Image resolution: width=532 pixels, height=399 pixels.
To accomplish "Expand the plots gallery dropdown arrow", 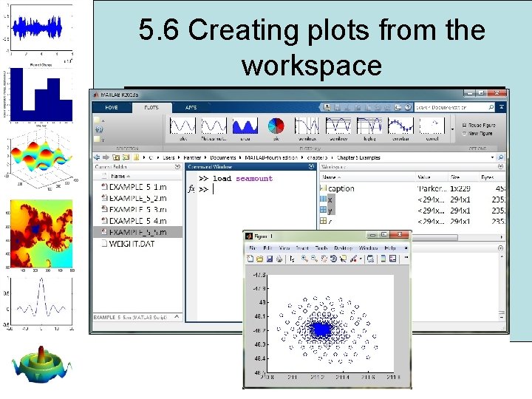I will [x=452, y=129].
